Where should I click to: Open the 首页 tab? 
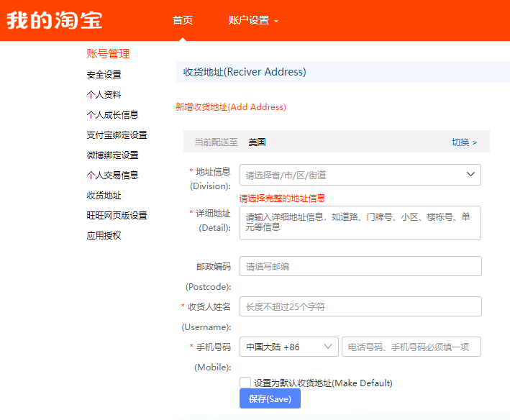pyautogui.click(x=183, y=20)
